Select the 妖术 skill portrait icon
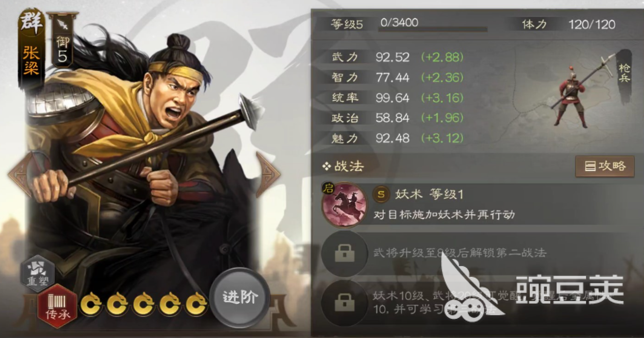644x338 pixels. click(x=345, y=205)
